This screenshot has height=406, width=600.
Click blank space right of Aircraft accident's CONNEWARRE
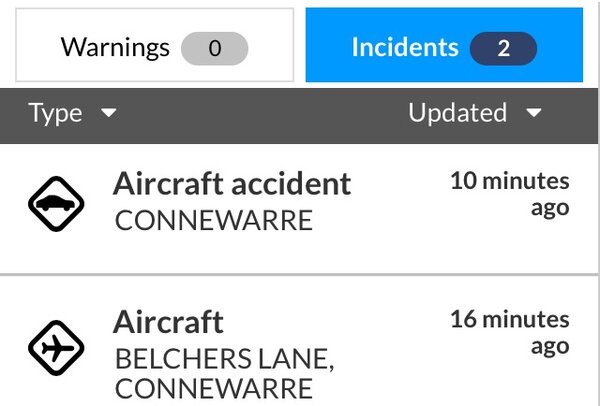tap(380, 222)
